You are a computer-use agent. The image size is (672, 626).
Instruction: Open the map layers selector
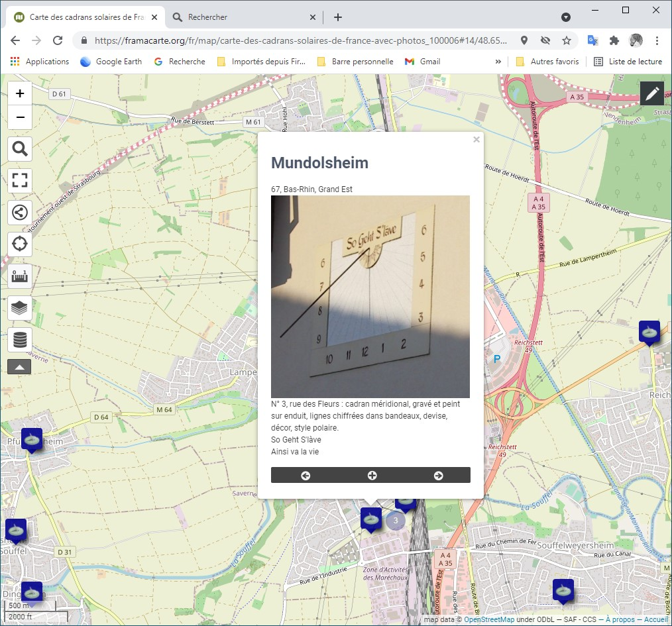click(20, 307)
